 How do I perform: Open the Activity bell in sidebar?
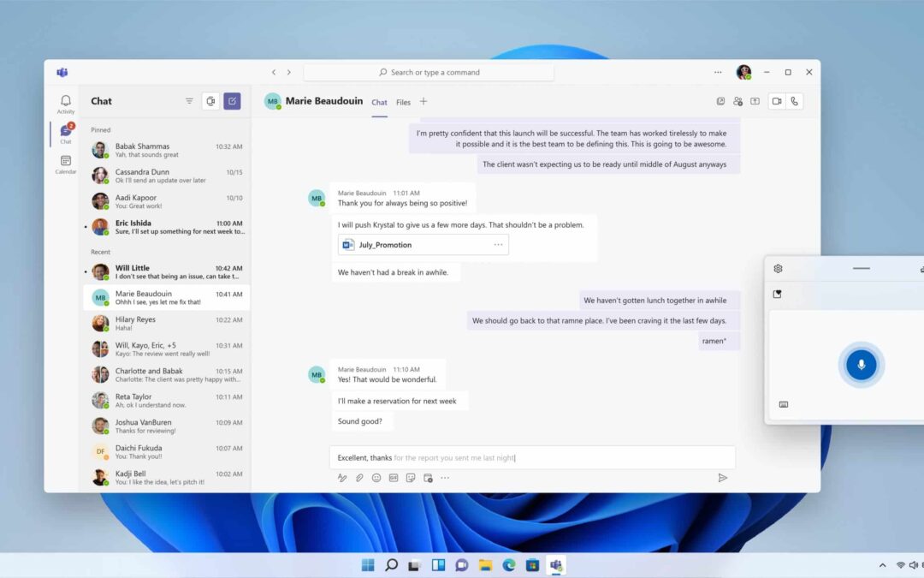[x=65, y=104]
